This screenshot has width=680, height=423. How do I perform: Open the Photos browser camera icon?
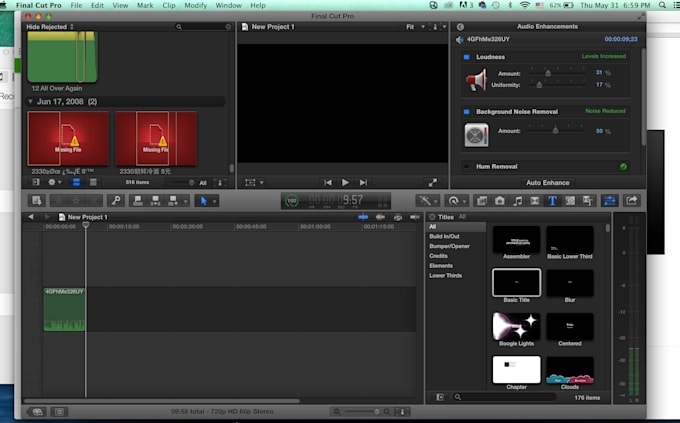(x=499, y=201)
